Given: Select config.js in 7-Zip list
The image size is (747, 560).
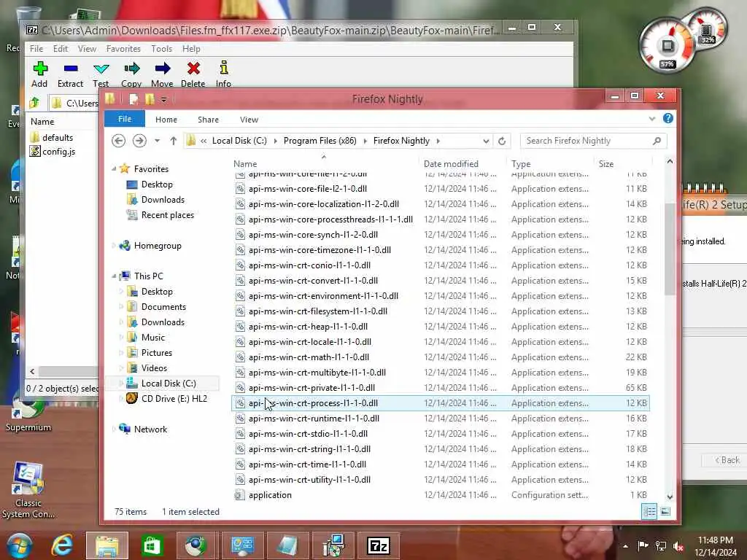Looking at the screenshot, I should coord(53,152).
